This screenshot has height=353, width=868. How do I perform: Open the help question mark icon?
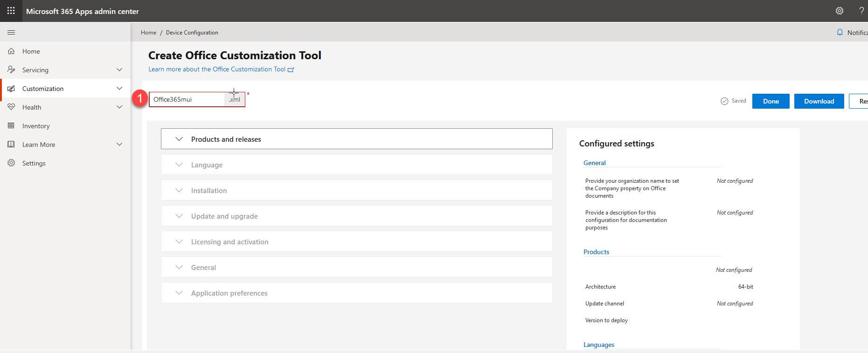click(861, 11)
